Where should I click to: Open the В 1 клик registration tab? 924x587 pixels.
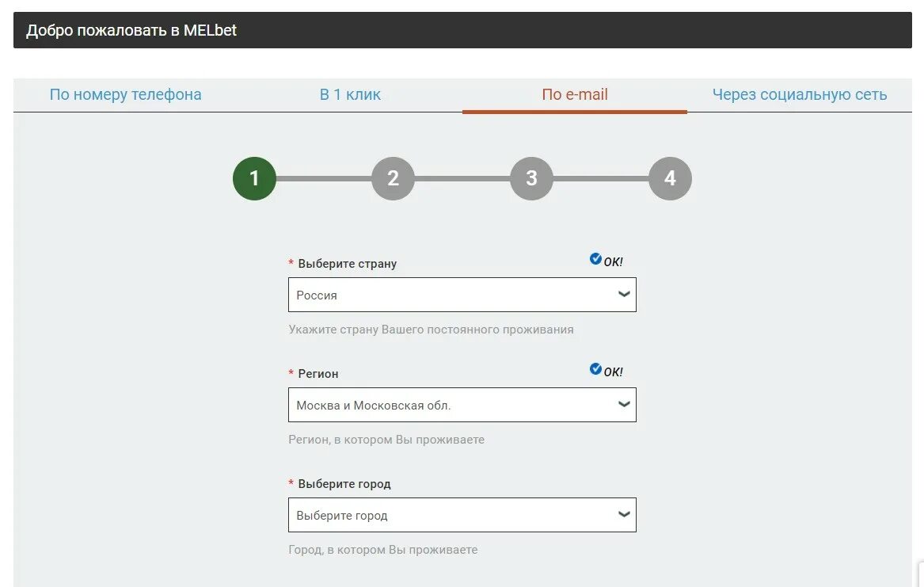[350, 94]
